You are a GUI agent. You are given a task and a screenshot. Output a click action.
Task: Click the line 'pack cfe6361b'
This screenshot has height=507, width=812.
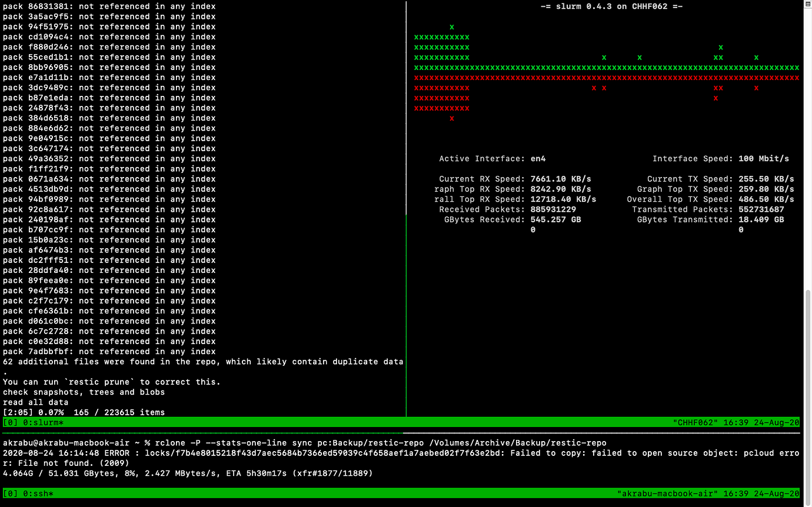point(109,311)
